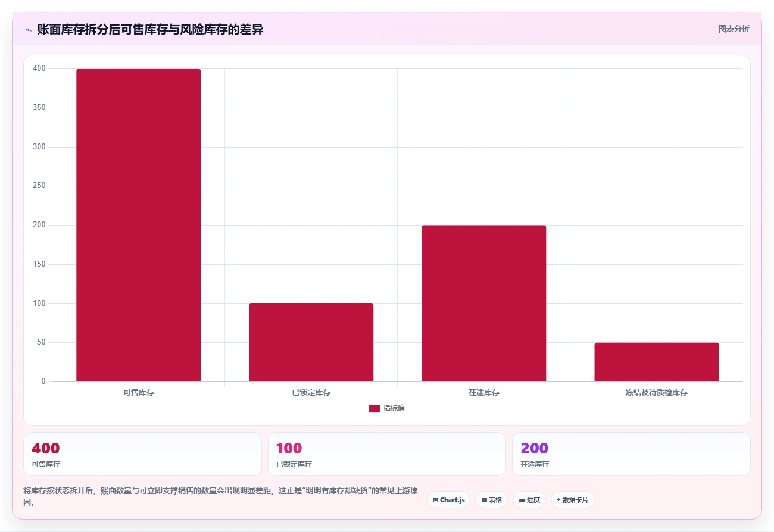Viewport: 774px width, 532px height.
Task: Click the 冻结及待质检库存 x-axis label
Action: [656, 393]
